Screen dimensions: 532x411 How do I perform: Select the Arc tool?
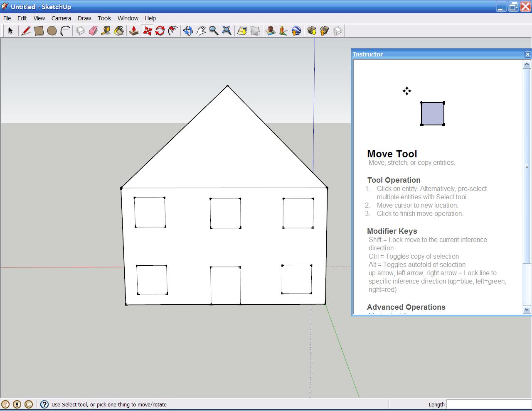[64, 30]
